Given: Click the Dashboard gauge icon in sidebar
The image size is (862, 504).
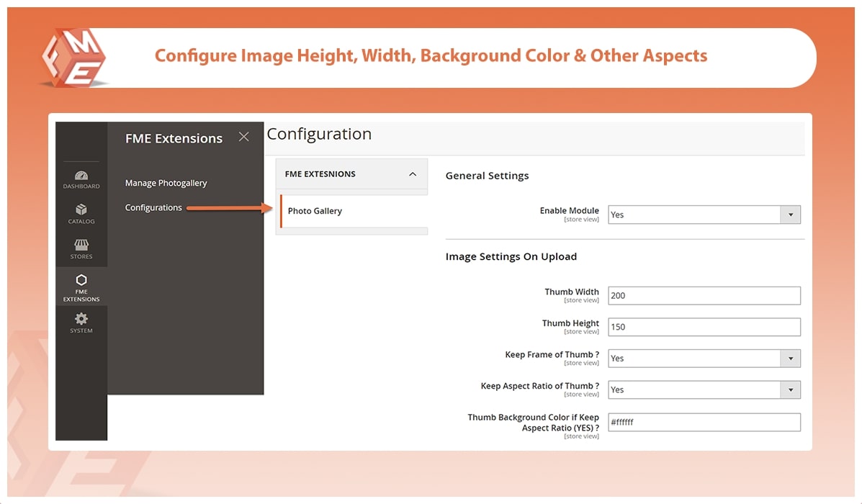Looking at the screenshot, I should pos(81,176).
